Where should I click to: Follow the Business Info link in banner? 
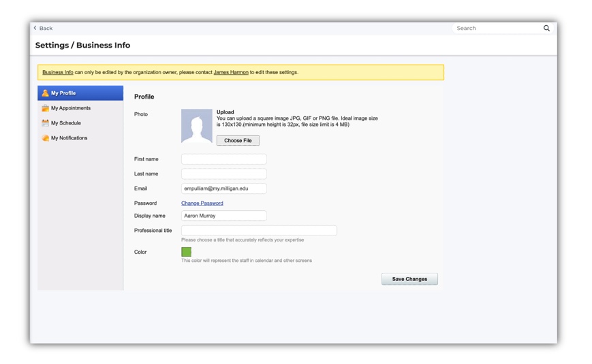click(57, 72)
